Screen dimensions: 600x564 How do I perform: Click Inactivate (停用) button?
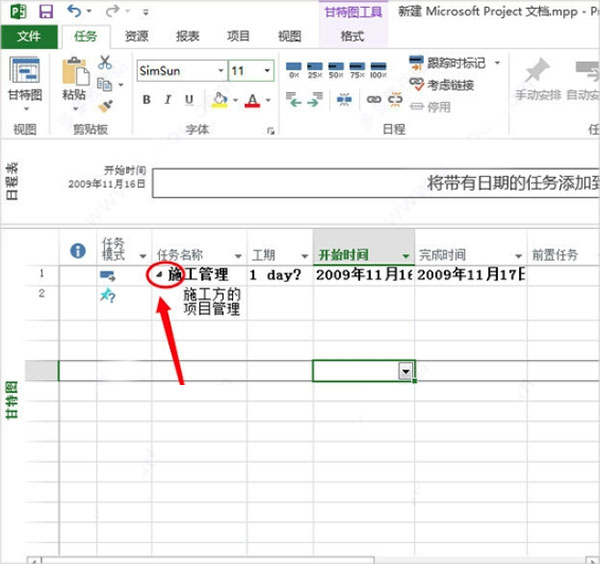click(x=430, y=107)
